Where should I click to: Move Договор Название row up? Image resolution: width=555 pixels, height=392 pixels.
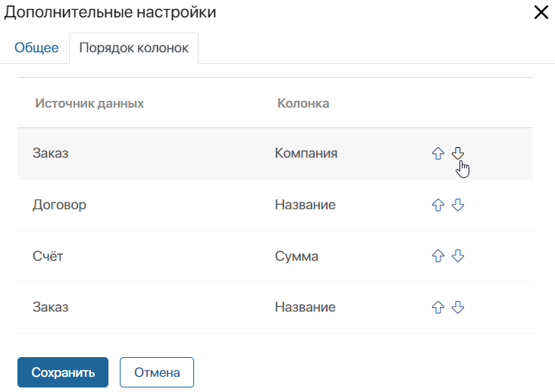(x=437, y=205)
